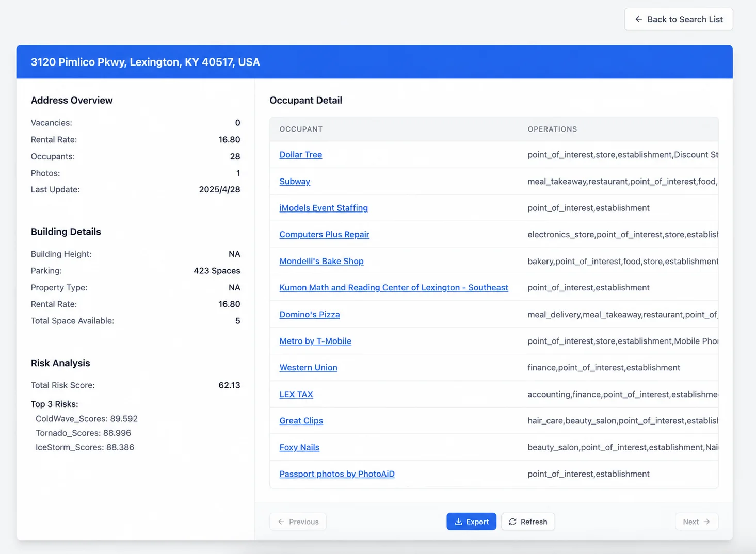Image resolution: width=756 pixels, height=554 pixels.
Task: Click Western Union's operations text
Action: pos(604,368)
